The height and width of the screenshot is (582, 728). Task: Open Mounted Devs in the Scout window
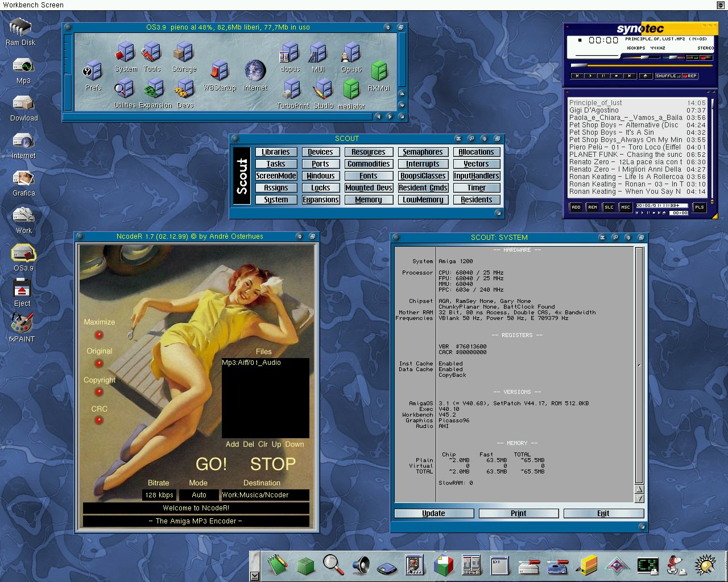[369, 188]
